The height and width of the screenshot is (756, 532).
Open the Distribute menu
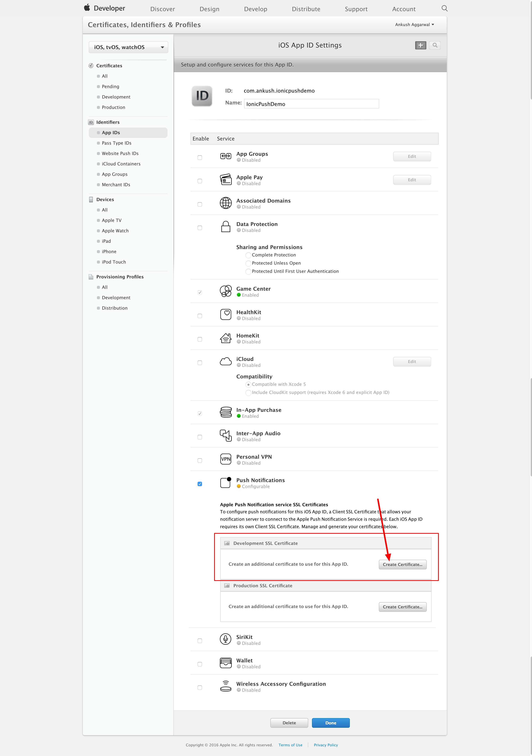tap(306, 9)
